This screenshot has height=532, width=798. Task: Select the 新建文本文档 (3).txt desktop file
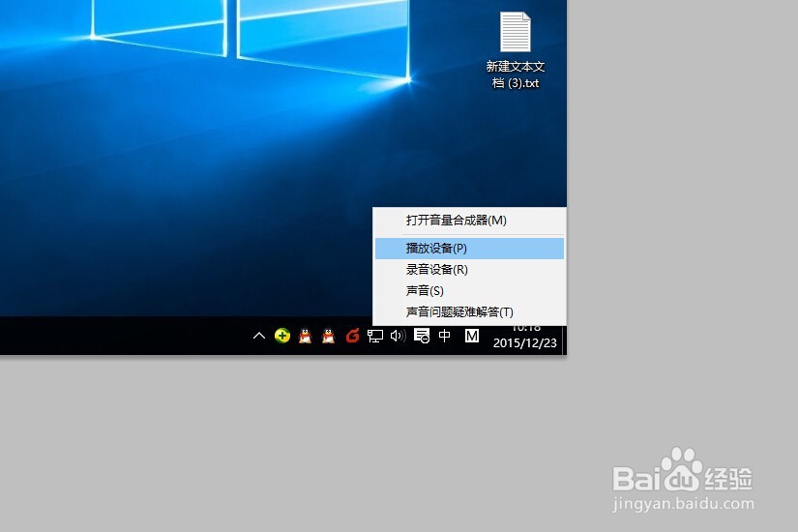click(515, 50)
